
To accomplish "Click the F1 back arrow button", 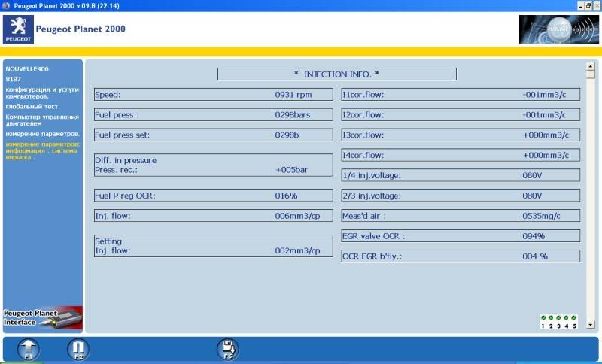I will coord(28,349).
